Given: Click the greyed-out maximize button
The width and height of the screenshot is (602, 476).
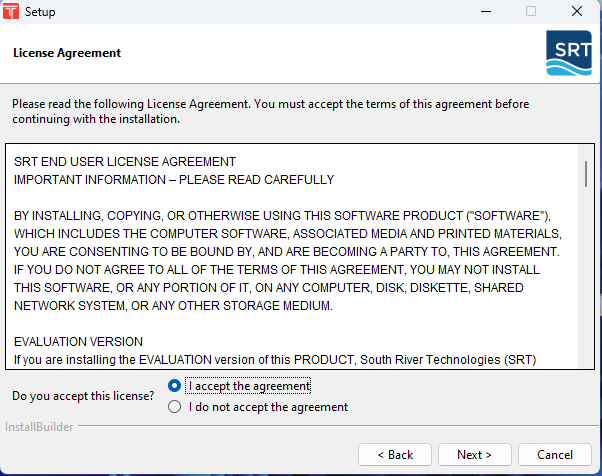Looking at the screenshot, I should (531, 12).
